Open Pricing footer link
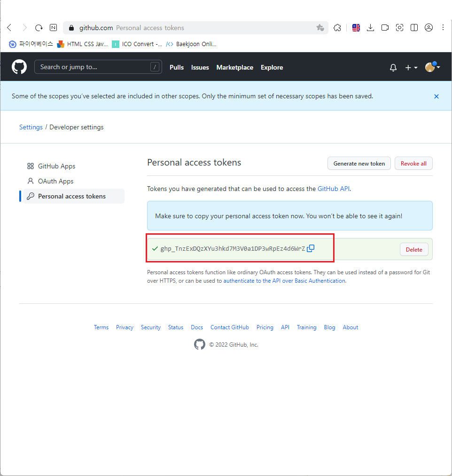The width and height of the screenshot is (452, 476). pyautogui.click(x=265, y=327)
